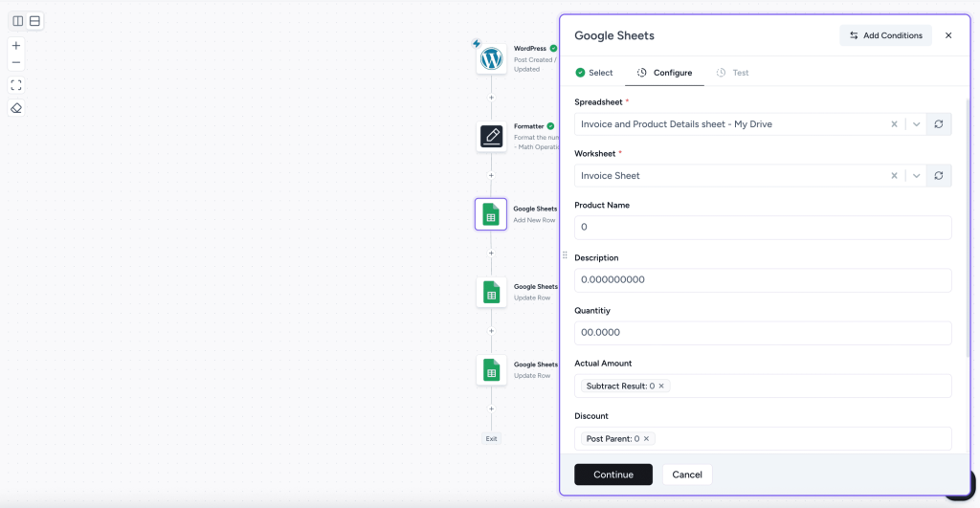This screenshot has height=508, width=980.
Task: Click the fit-to-screen icon
Action: click(x=16, y=85)
